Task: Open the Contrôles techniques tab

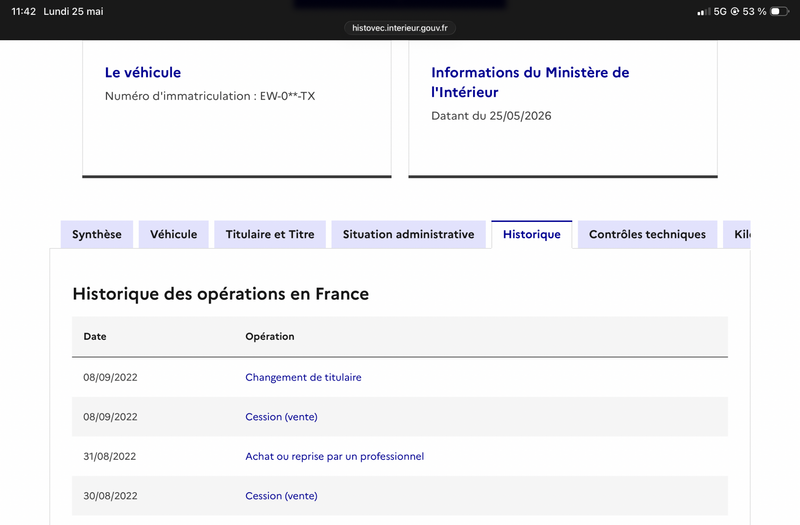Action: [x=647, y=235]
